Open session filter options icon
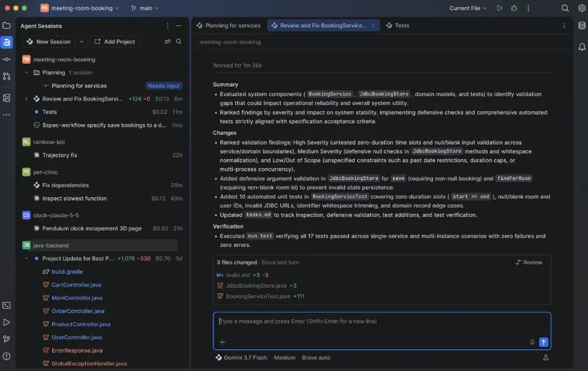Viewport: 588px width, 371px height. point(168,41)
